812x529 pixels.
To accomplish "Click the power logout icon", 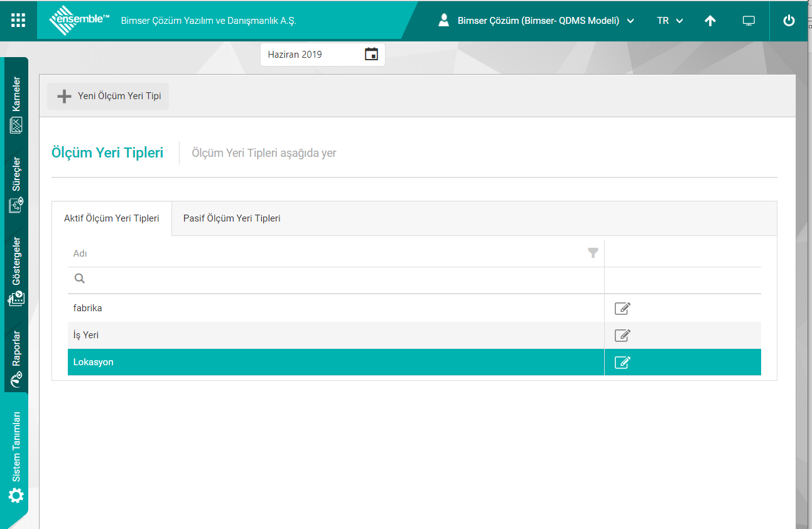I will coord(789,21).
